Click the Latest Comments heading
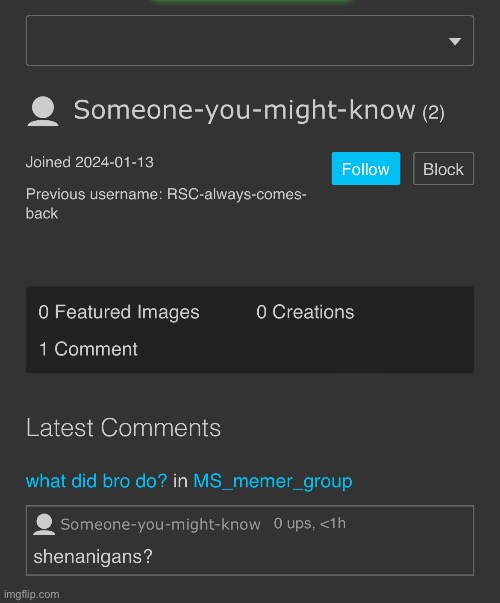Image resolution: width=500 pixels, height=603 pixels. click(123, 428)
